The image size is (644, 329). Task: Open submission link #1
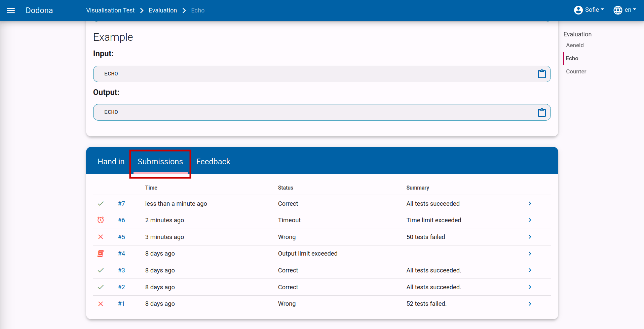[121, 304]
